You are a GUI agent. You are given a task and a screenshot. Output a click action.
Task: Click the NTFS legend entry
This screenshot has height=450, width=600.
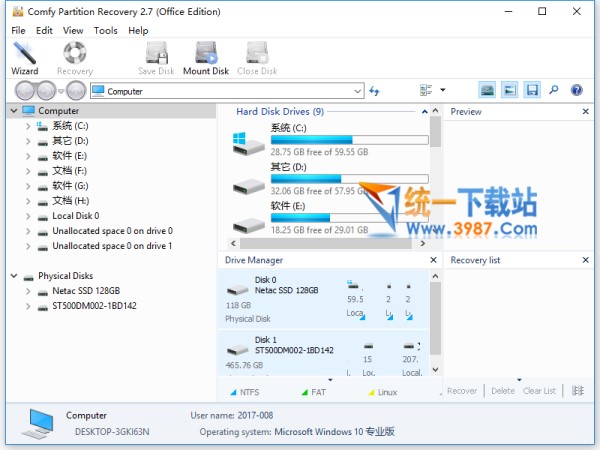click(245, 392)
